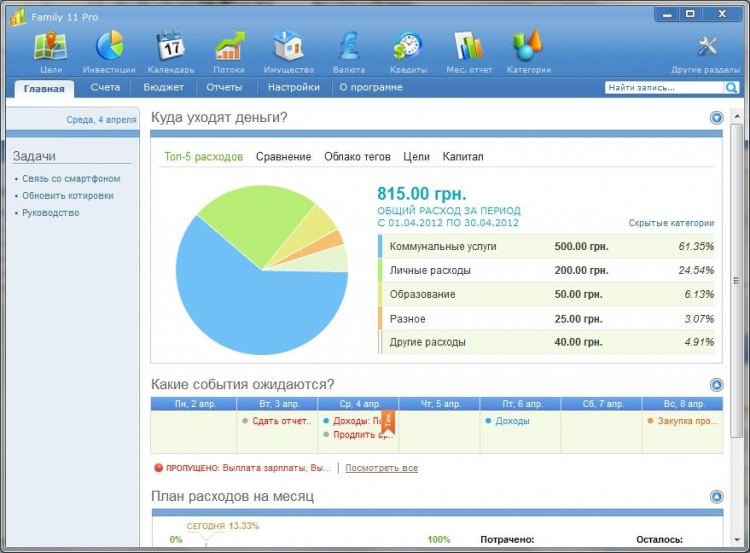The width and height of the screenshot is (750, 553).
Task: Select the Сравнение view
Action: (x=284, y=157)
